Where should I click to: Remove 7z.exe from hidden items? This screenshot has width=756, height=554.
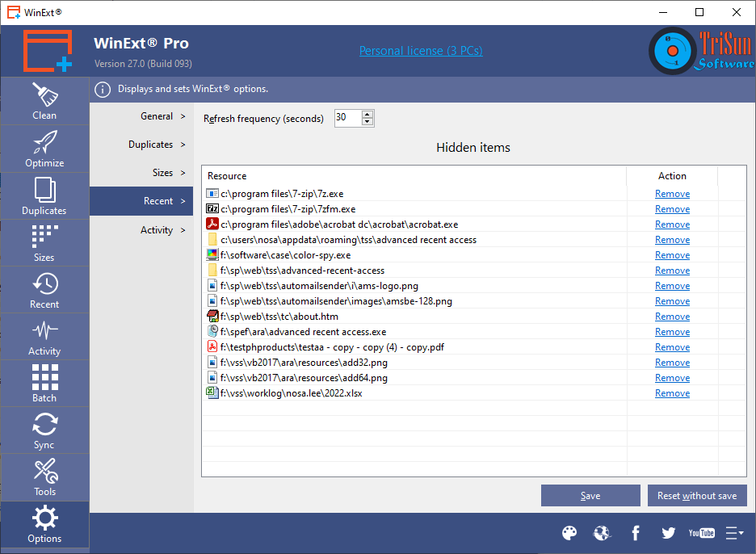tap(672, 194)
